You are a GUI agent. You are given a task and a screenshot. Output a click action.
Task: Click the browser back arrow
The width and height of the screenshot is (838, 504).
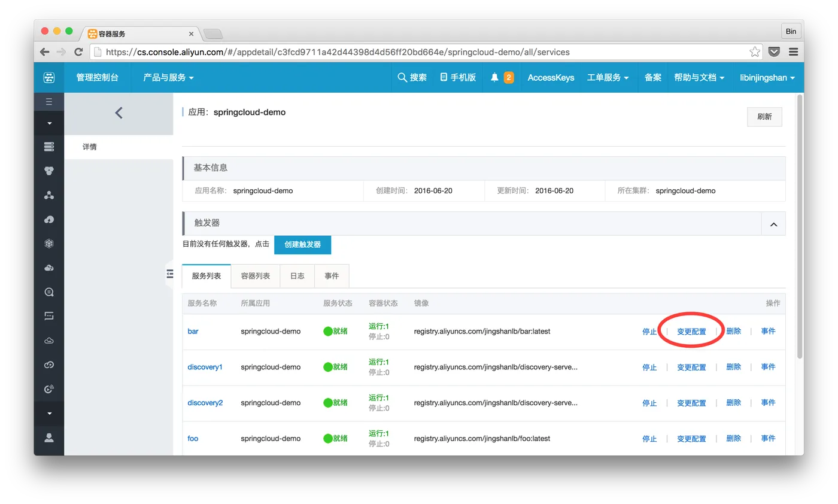tap(45, 52)
